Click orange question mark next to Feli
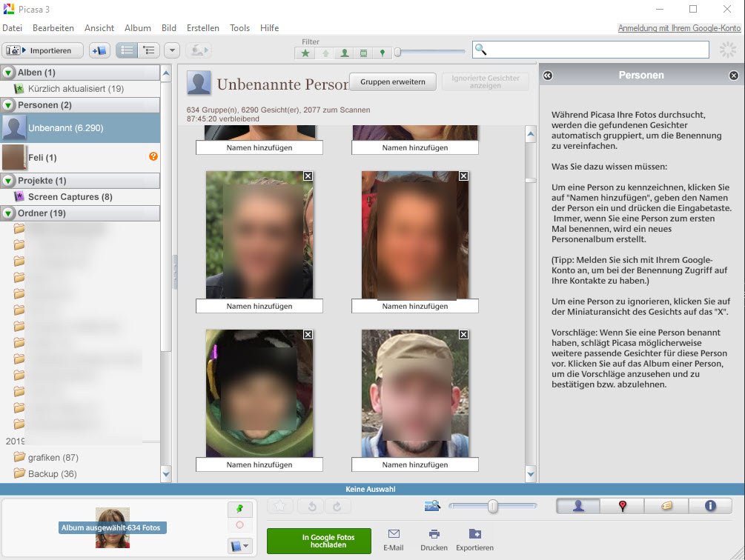 click(x=153, y=156)
